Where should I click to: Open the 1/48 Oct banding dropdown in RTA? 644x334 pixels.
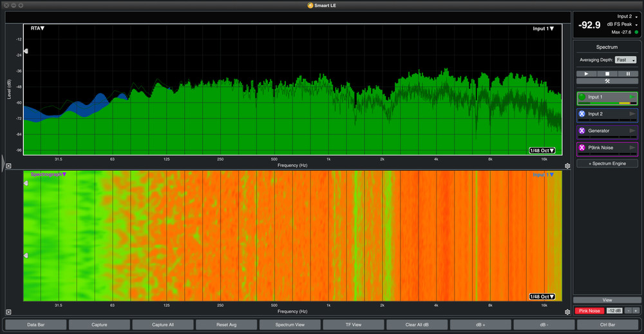pyautogui.click(x=542, y=151)
